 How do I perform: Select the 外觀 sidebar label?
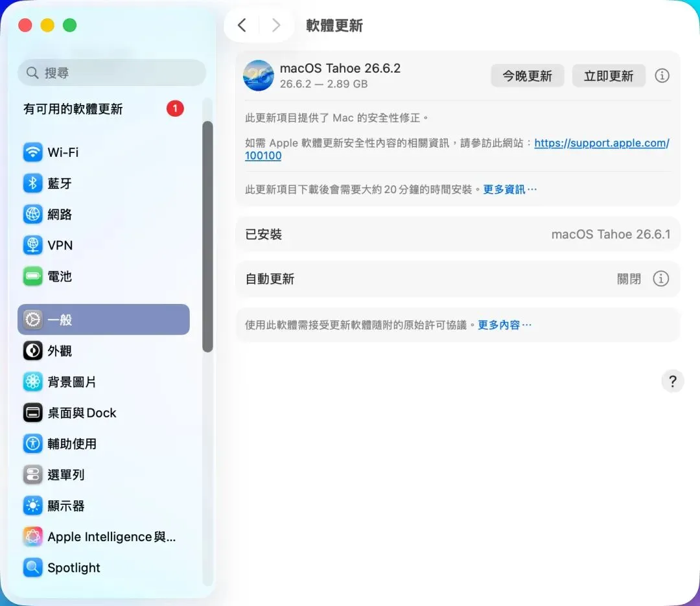click(60, 351)
